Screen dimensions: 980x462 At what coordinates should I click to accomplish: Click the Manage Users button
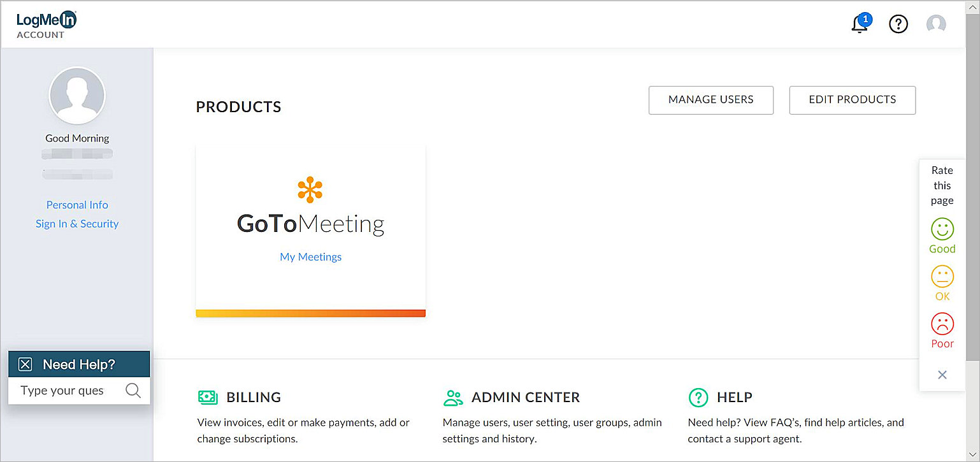tap(710, 100)
